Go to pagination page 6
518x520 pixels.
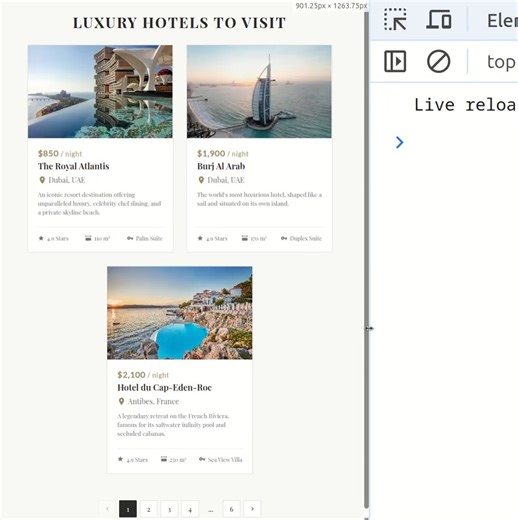[231, 509]
